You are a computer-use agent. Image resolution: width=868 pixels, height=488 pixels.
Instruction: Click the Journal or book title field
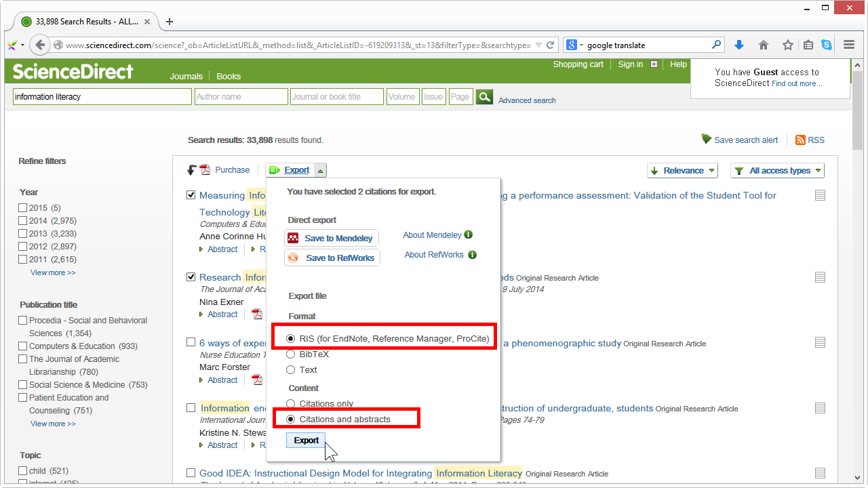tap(337, 97)
